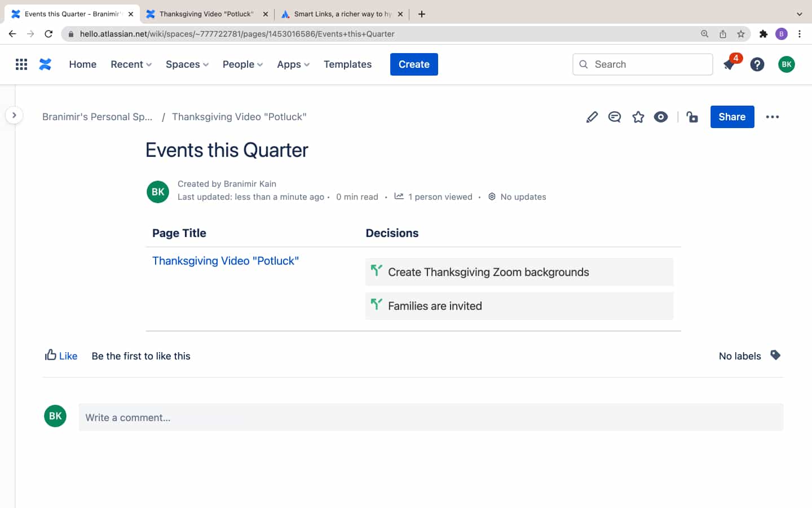The width and height of the screenshot is (812, 508).
Task: Click the restrictions lock icon
Action: click(x=692, y=117)
